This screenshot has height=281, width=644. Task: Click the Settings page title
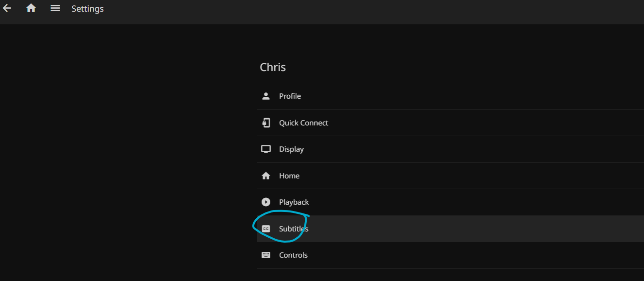tap(87, 9)
